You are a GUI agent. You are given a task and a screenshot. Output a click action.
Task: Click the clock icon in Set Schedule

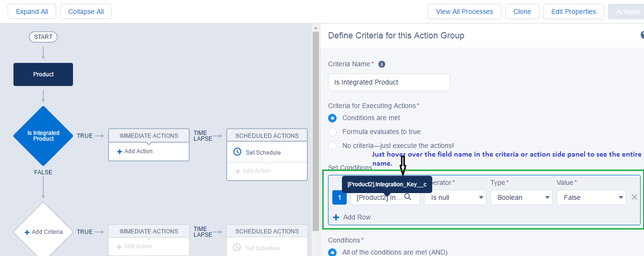pos(237,152)
